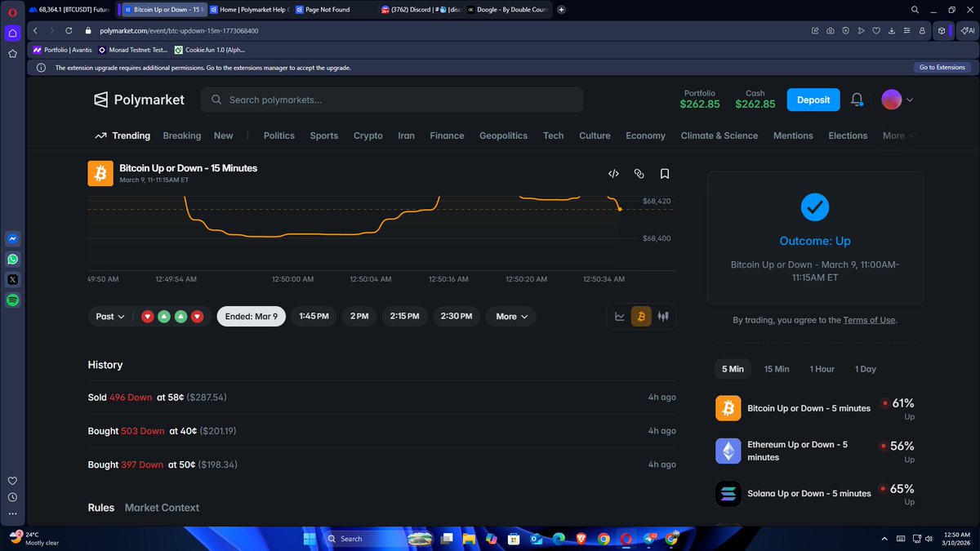Open the Terms of Use link
This screenshot has height=551, width=980.
pos(869,320)
